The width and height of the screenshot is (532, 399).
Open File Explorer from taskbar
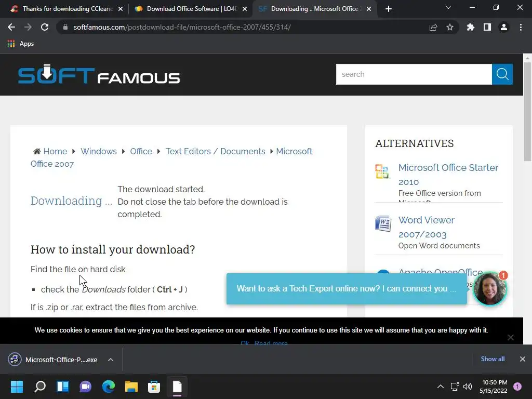[131, 387]
